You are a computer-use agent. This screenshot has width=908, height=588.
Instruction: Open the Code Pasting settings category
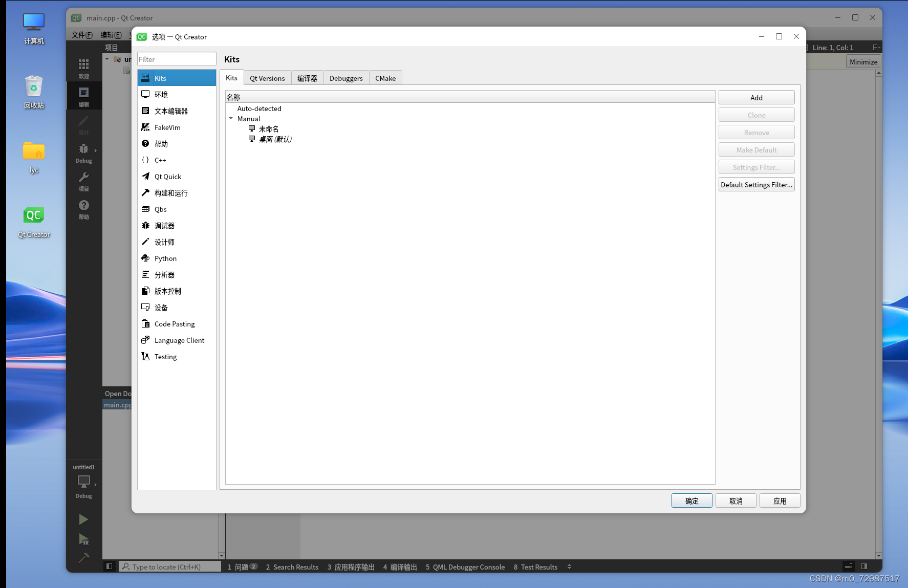[177, 324]
